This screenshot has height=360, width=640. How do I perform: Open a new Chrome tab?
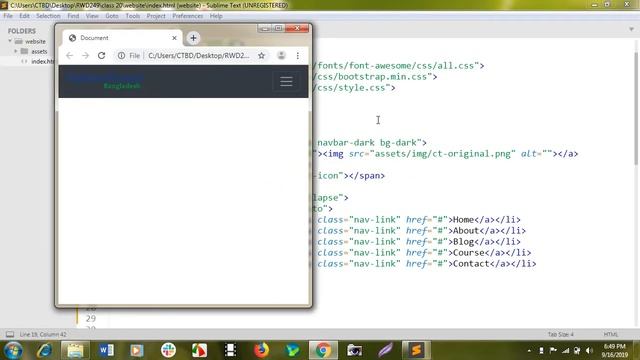pyautogui.click(x=193, y=38)
